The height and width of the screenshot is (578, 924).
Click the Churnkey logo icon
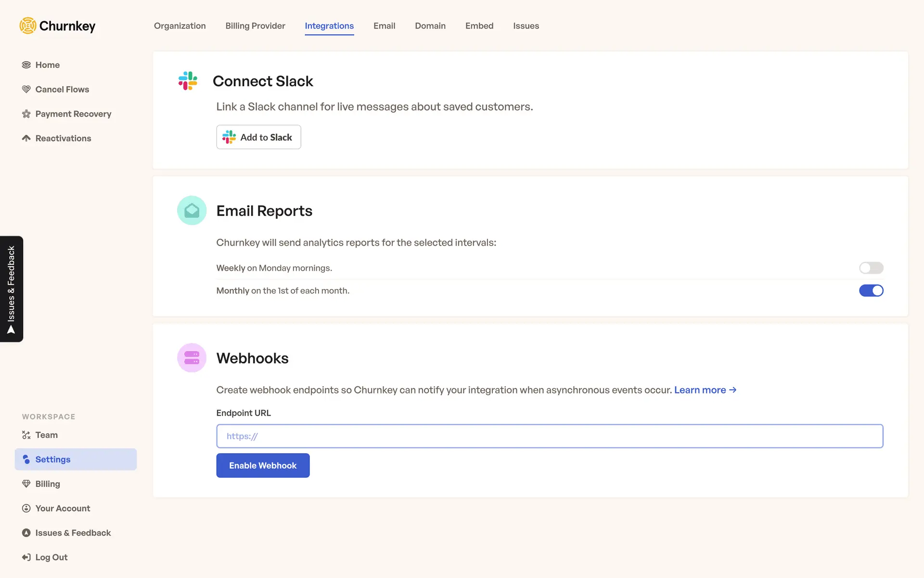[28, 26]
